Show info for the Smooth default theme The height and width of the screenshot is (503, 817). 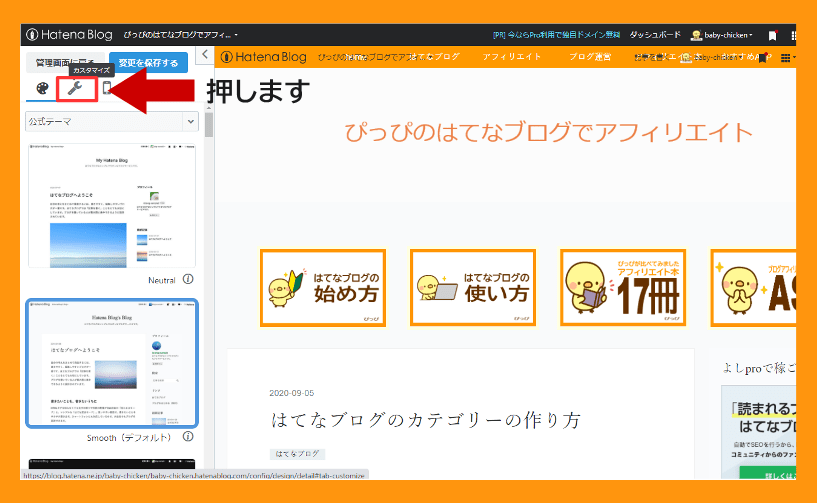(x=188, y=437)
